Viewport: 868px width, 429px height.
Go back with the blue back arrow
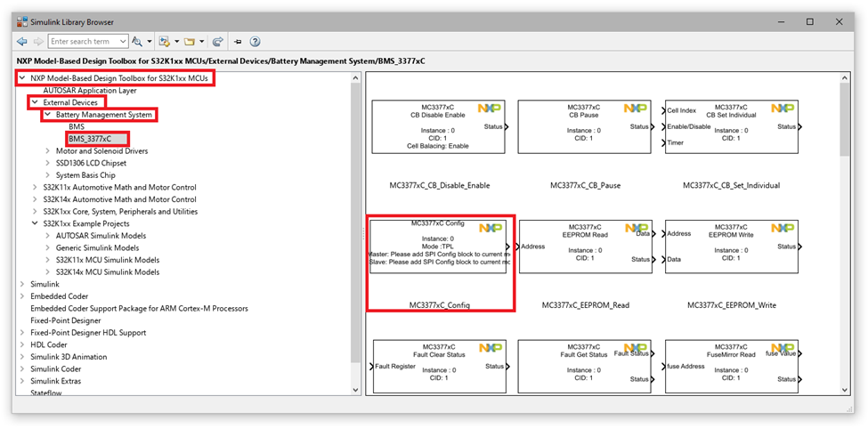(x=22, y=42)
